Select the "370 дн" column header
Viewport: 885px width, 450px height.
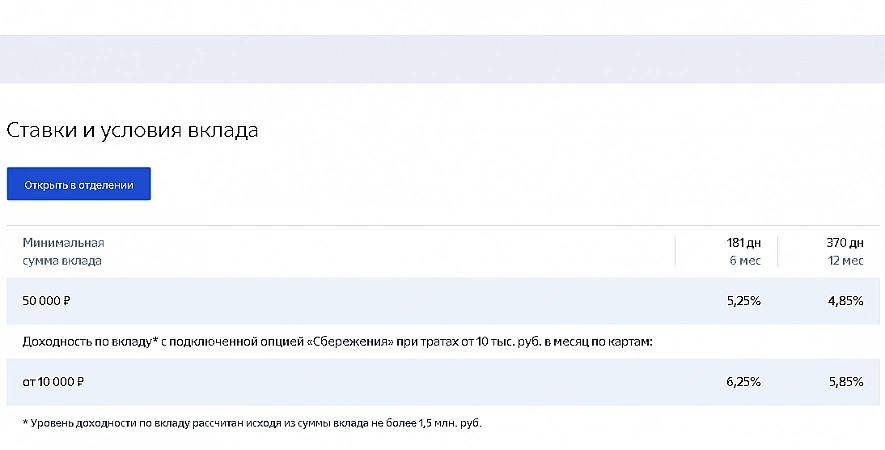click(845, 243)
